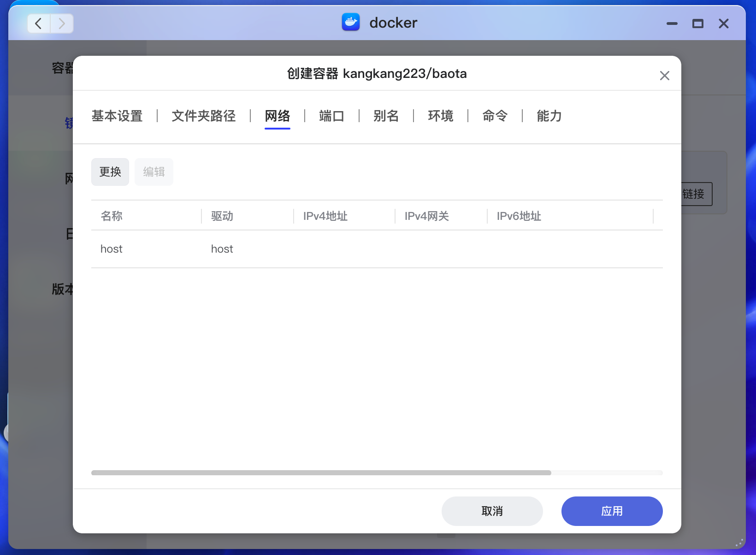Select the host name cell in network row

coord(112,249)
